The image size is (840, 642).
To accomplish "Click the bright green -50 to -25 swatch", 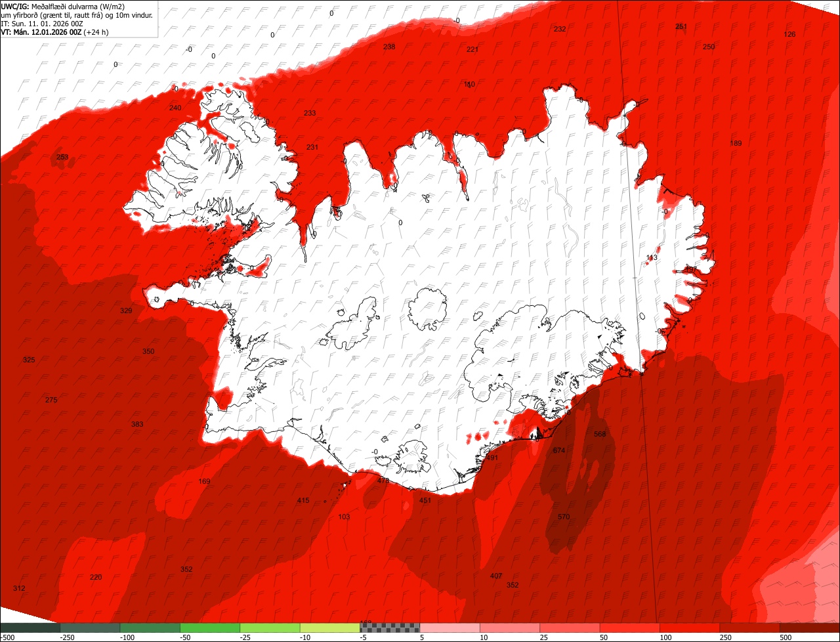I will pos(210,628).
